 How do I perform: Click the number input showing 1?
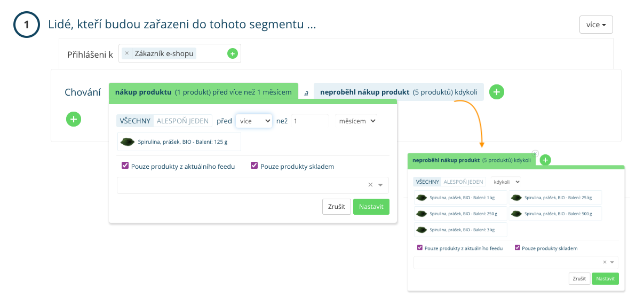pos(309,121)
